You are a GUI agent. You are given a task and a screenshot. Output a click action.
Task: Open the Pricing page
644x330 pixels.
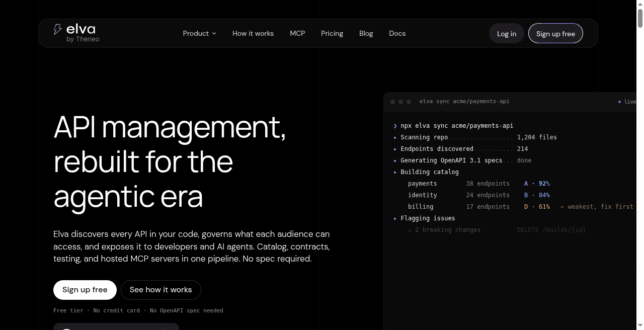tap(332, 33)
